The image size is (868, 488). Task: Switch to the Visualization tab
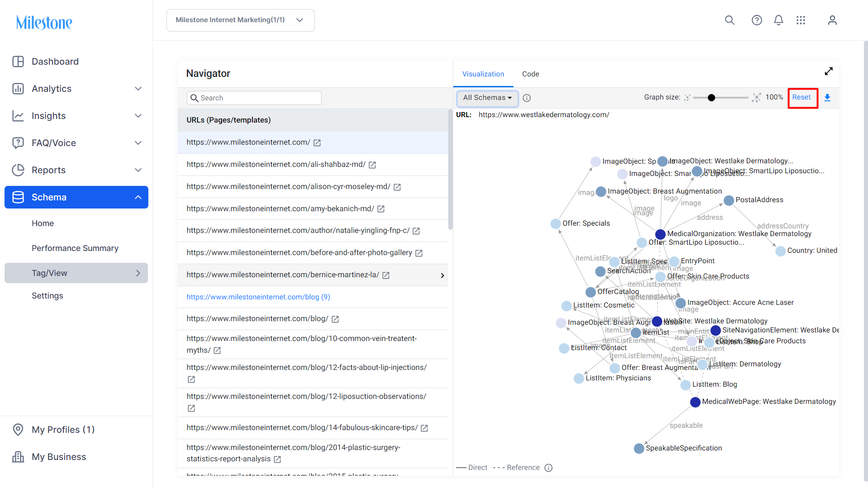point(483,74)
